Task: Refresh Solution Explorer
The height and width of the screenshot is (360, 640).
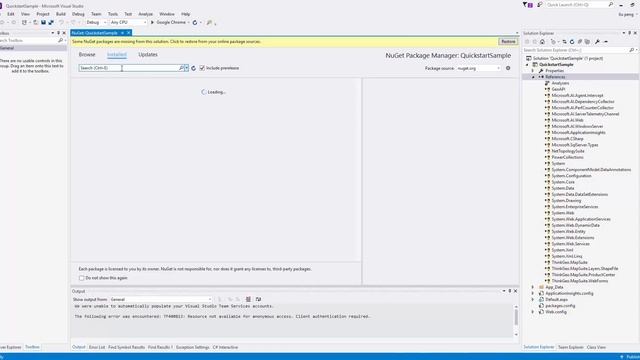Action: [572, 42]
